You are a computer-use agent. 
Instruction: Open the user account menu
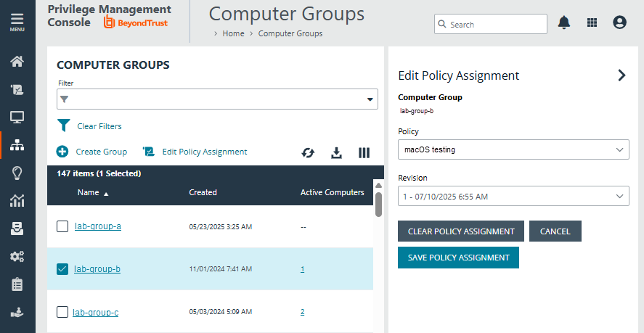click(x=619, y=23)
